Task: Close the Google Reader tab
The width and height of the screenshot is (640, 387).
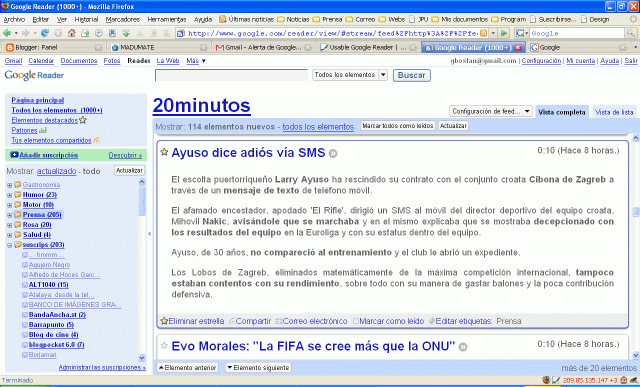Action: pos(518,47)
